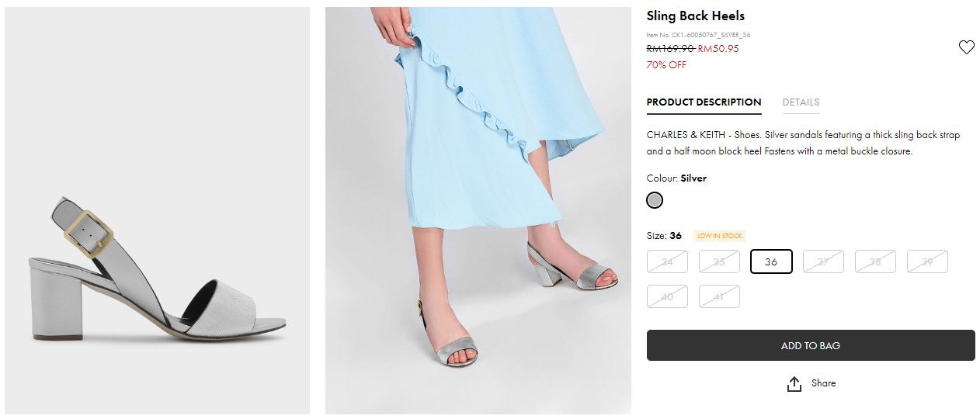Select size 40 option

pos(667,296)
